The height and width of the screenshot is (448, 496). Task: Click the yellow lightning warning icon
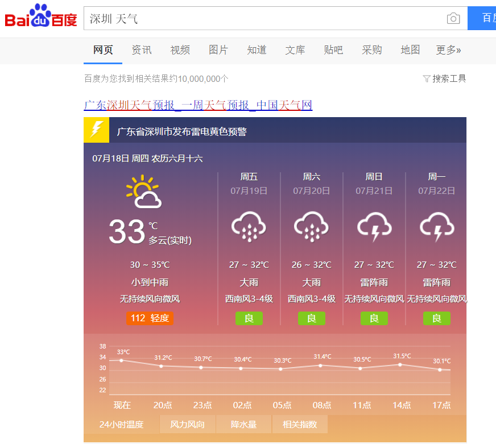pos(97,130)
